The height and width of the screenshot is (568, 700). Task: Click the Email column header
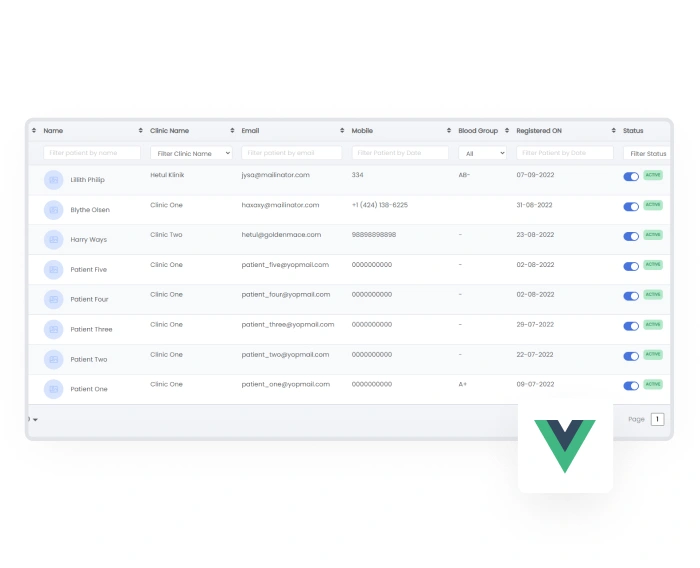click(x=250, y=131)
